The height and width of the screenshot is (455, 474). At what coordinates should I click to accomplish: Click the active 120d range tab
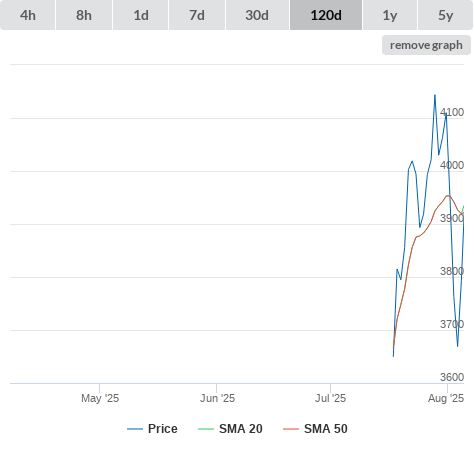[326, 15]
